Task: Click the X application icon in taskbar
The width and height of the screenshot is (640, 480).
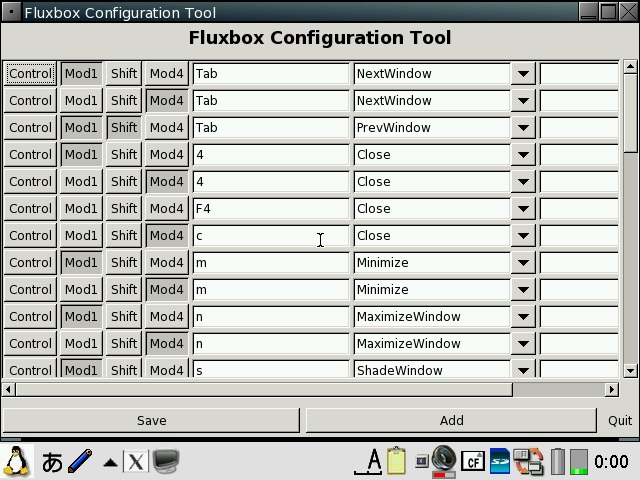Action: pyautogui.click(x=135, y=462)
